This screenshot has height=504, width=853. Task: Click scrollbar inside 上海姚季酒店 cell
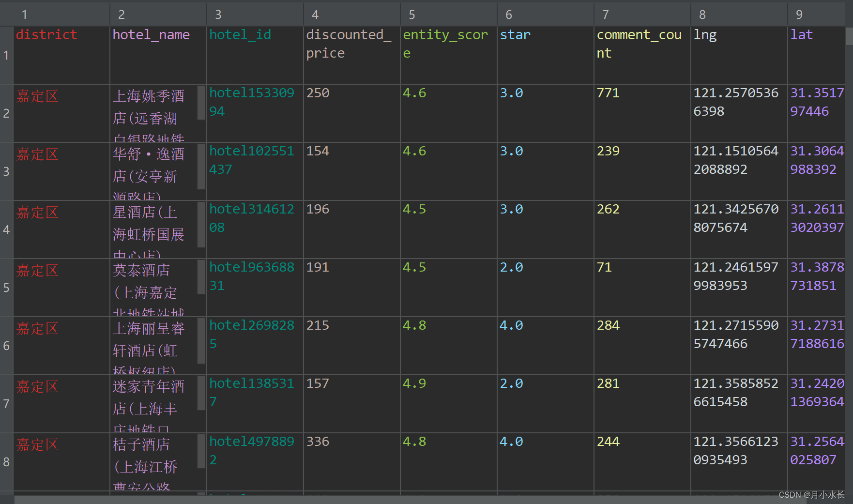(201, 103)
